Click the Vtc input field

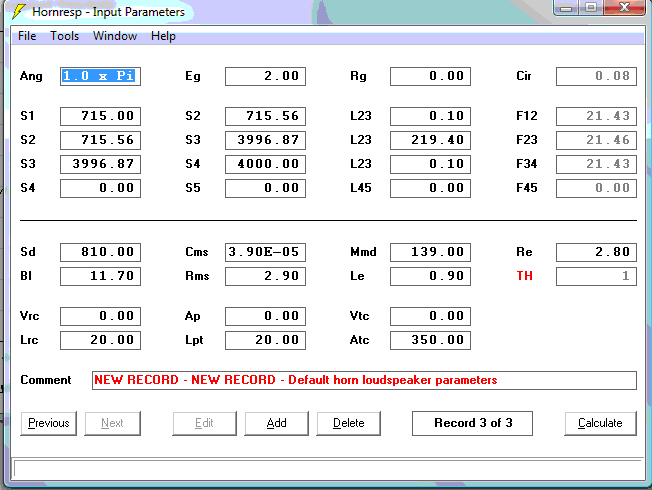click(x=430, y=317)
